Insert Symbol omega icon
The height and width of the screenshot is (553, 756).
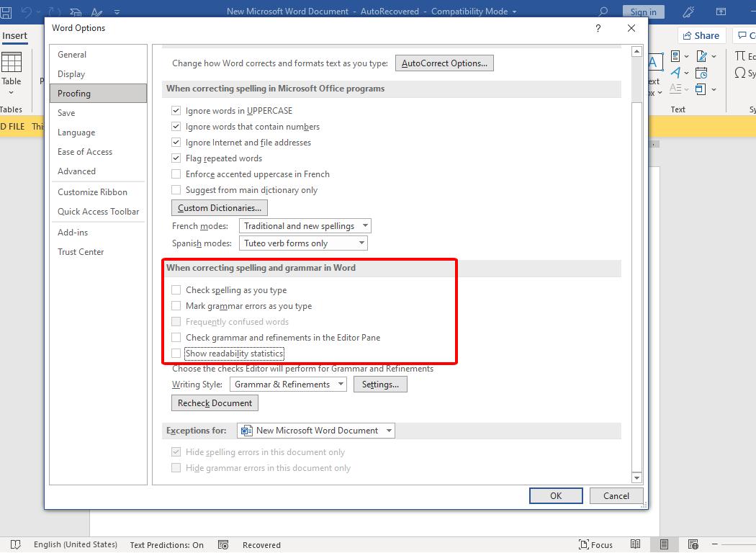click(x=740, y=73)
